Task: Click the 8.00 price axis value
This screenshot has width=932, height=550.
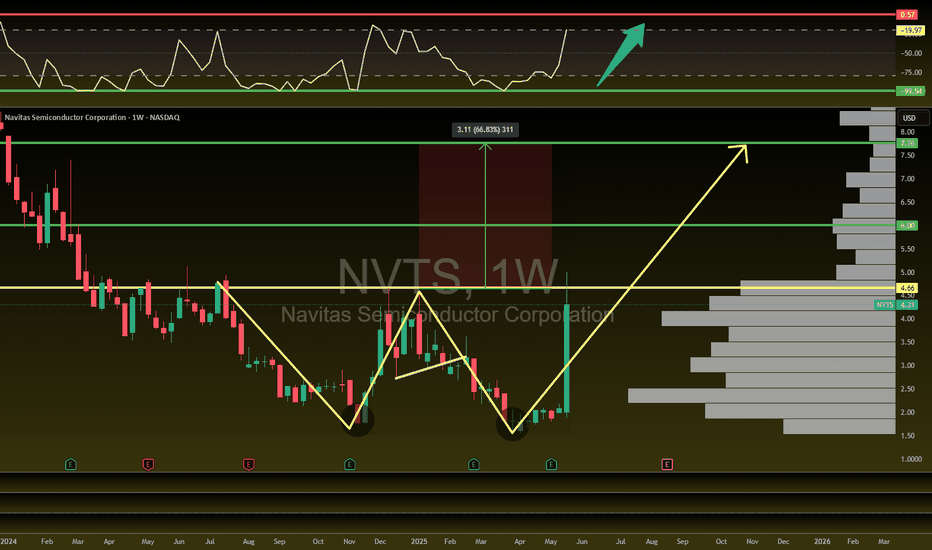Action: 908,132
